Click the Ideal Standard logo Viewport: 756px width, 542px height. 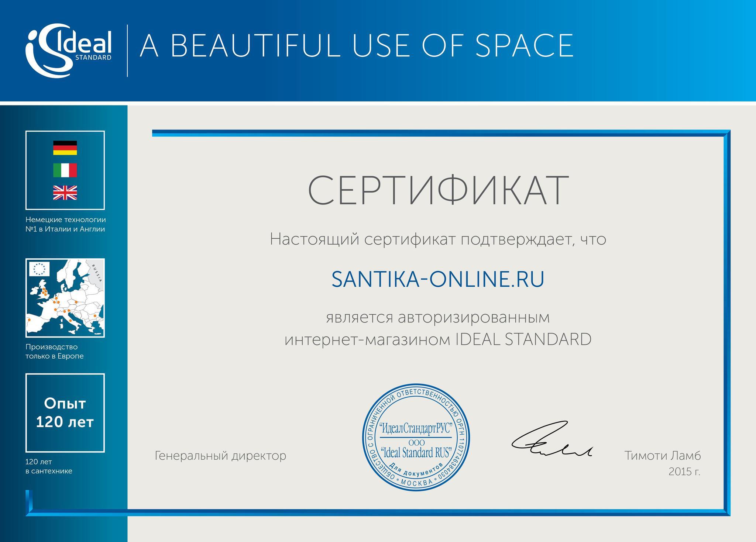tap(69, 51)
